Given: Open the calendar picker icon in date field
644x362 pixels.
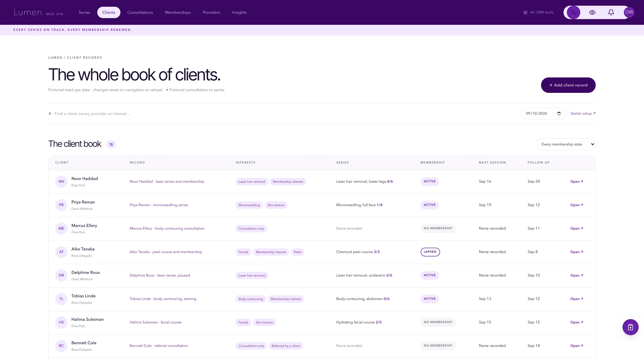Looking at the screenshot, I should (x=559, y=113).
